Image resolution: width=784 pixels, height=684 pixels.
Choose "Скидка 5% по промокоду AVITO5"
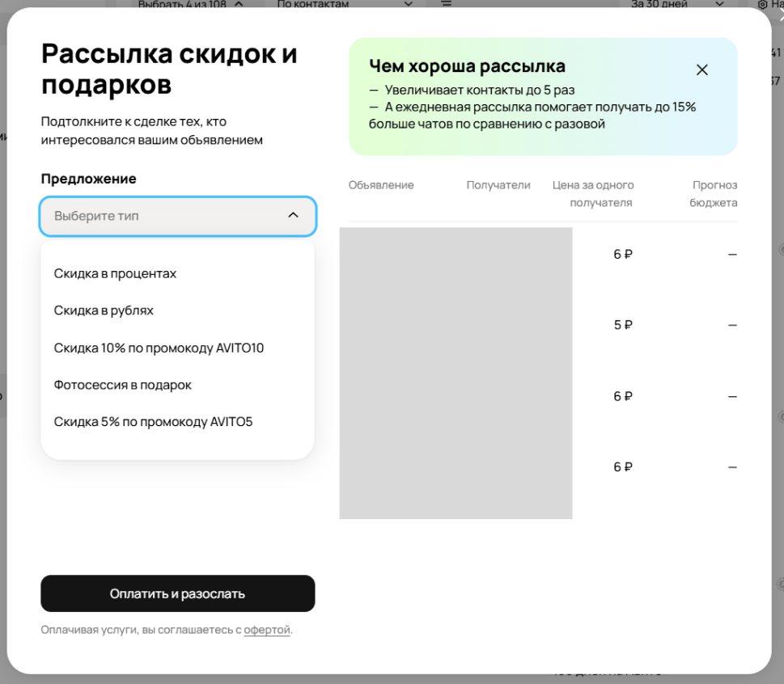pos(153,422)
